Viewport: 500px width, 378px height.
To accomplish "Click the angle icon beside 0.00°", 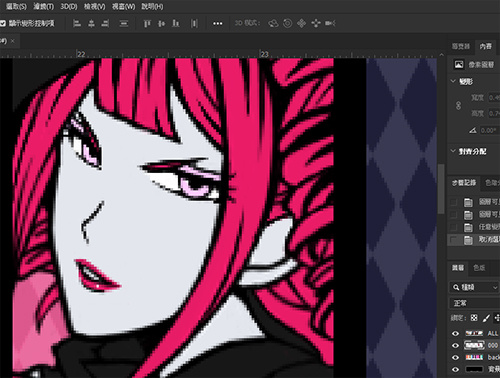I will (x=473, y=130).
